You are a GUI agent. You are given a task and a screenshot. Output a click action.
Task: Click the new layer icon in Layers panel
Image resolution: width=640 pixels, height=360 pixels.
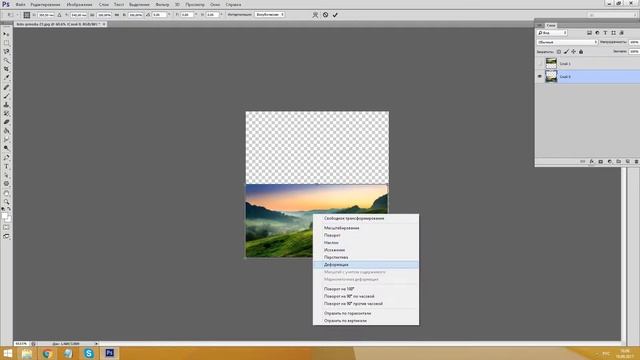point(627,162)
